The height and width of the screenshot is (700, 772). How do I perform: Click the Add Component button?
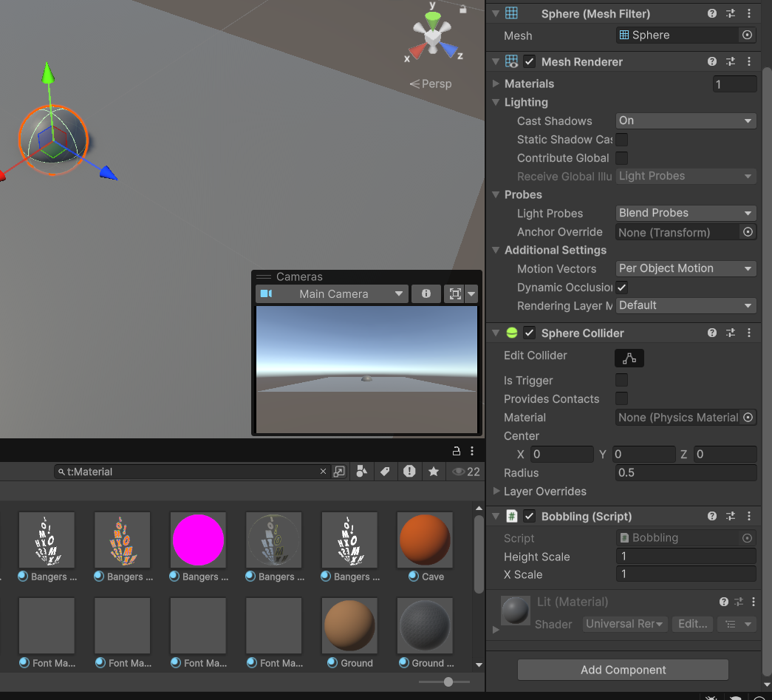(623, 670)
